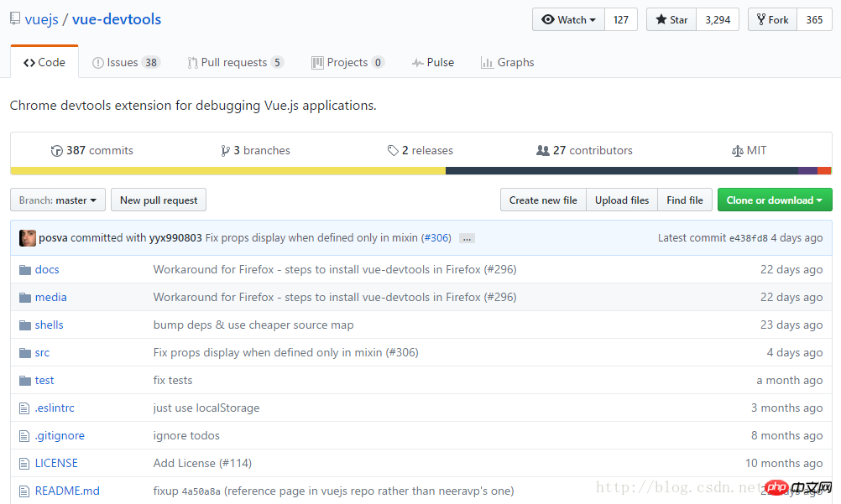This screenshot has height=504, width=841.
Task: Fork the repository
Action: (772, 20)
